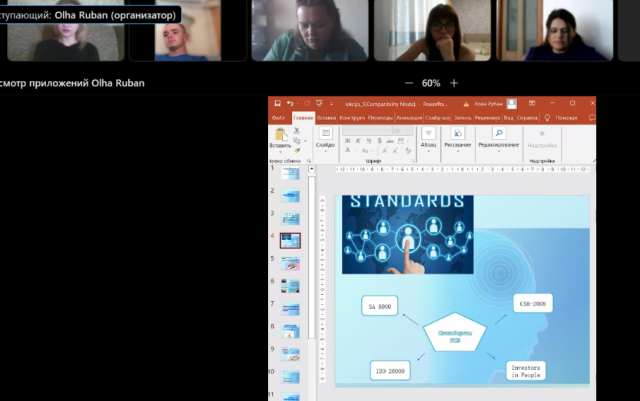Select slide 1 thumbnail

pyautogui.click(x=290, y=173)
